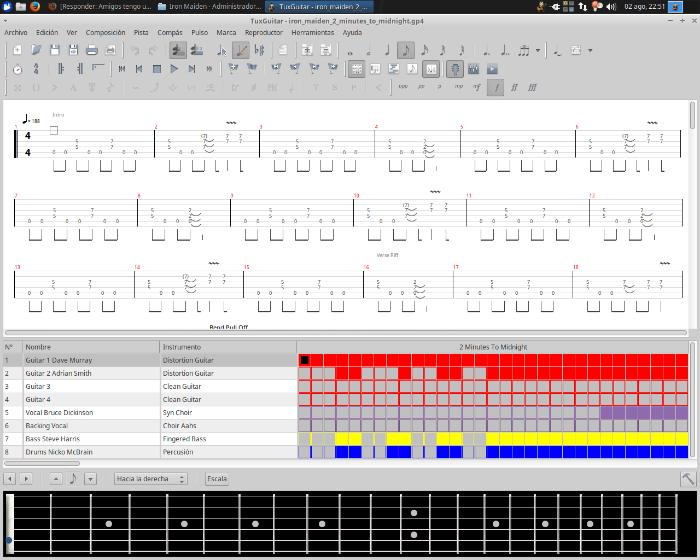This screenshot has height=560, width=700.
Task: Jump to last measure playback button
Action: click(209, 69)
